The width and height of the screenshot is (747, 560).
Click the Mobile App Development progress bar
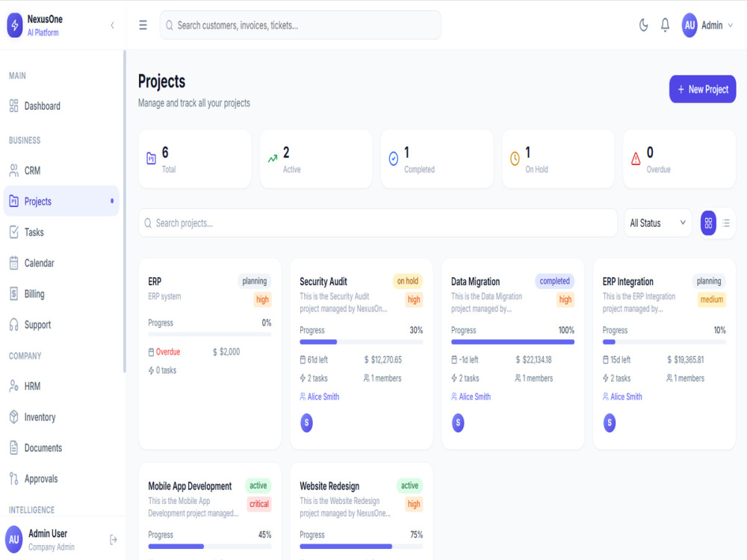[x=210, y=547]
